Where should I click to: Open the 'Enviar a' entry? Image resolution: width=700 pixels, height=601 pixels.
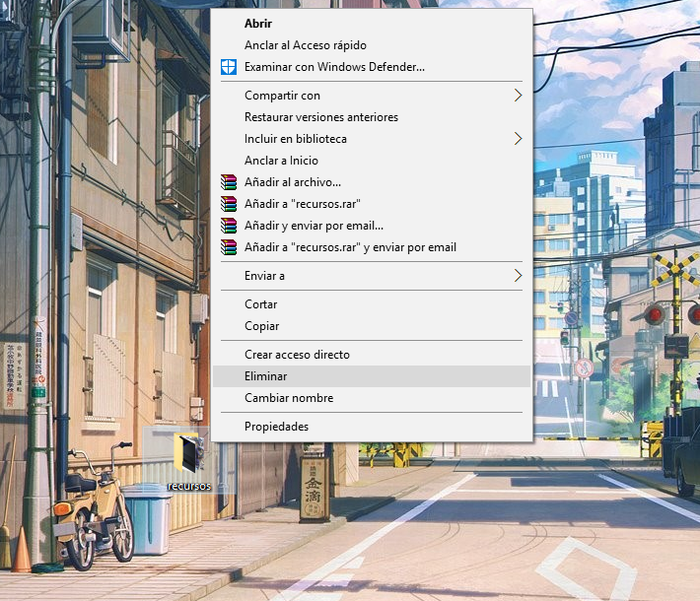pos(372,276)
